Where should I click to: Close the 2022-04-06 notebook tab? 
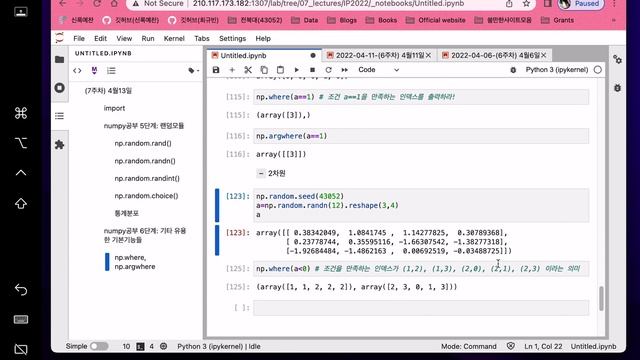point(544,55)
